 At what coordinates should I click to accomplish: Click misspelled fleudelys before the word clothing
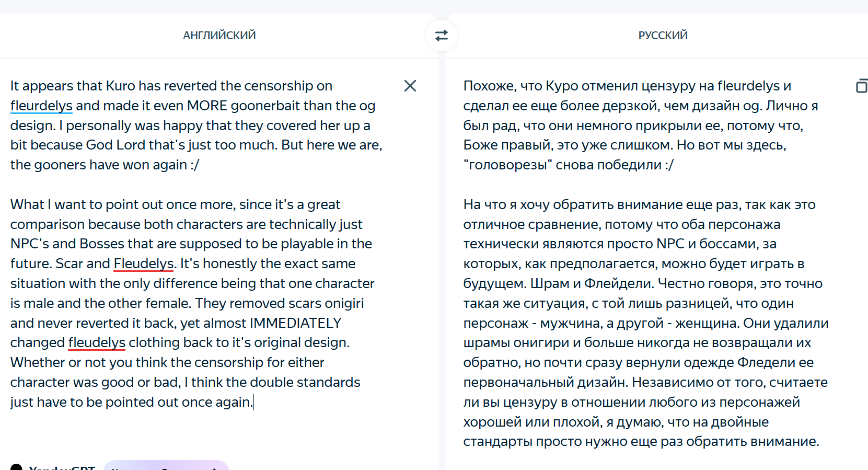pos(97,343)
